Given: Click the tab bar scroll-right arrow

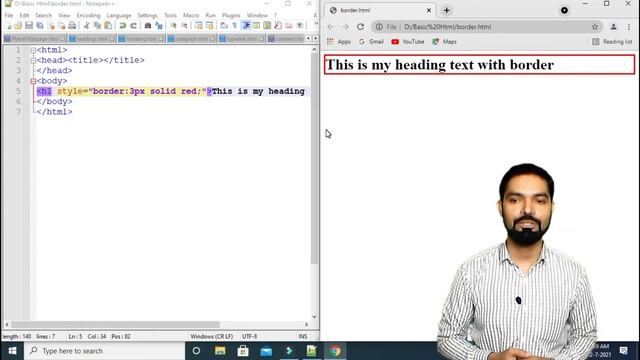Looking at the screenshot, I should tap(315, 38).
